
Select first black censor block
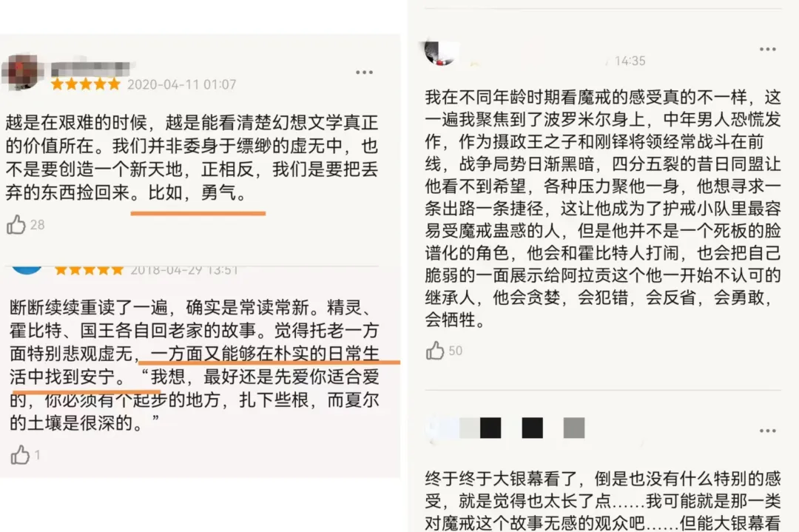coord(490,428)
